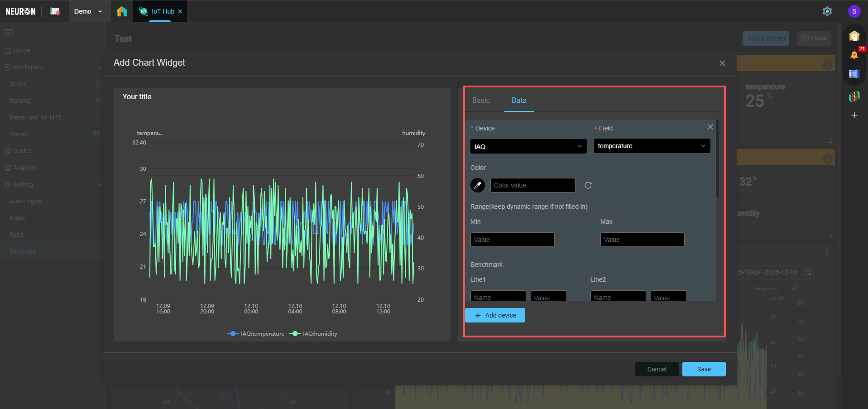Select the Data tab
The width and height of the screenshot is (868, 409).
tap(519, 101)
